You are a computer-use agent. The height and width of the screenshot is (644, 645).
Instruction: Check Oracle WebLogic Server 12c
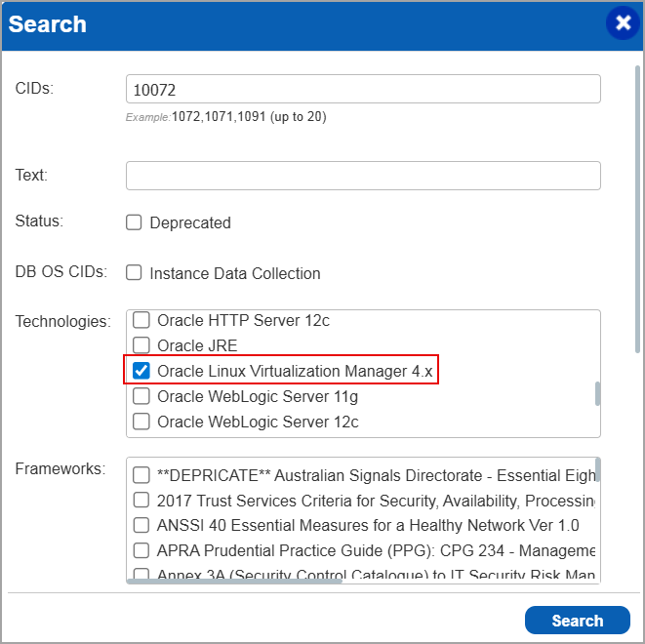(x=141, y=422)
